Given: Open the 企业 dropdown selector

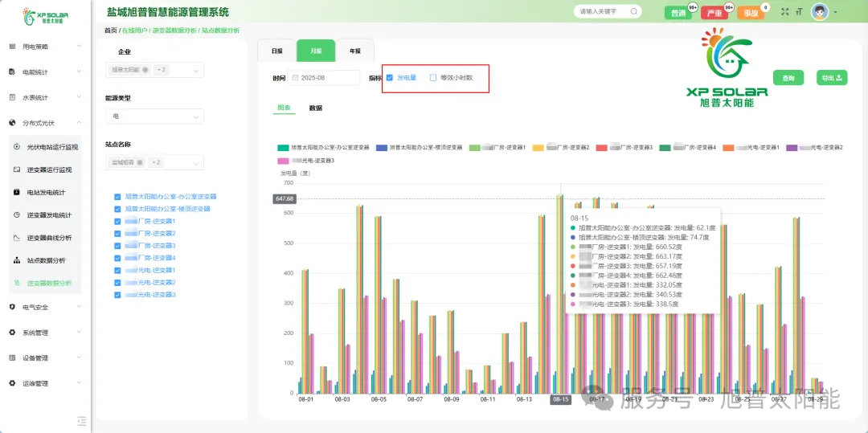Looking at the screenshot, I should click(x=154, y=70).
